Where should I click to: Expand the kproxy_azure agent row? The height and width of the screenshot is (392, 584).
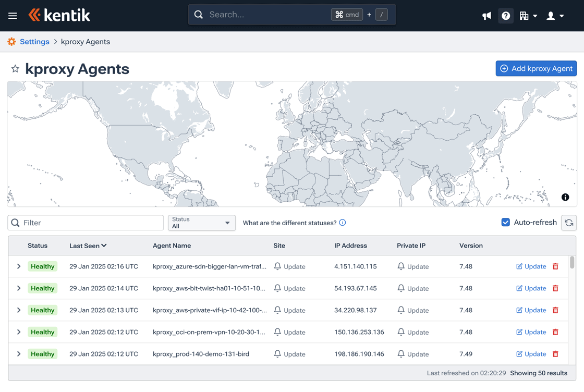[x=19, y=266]
